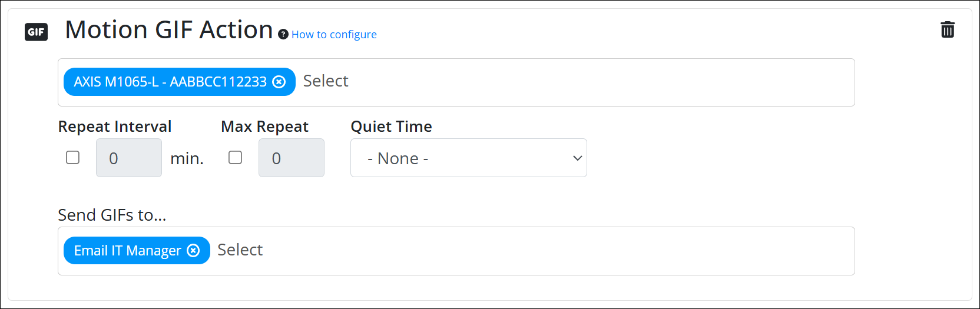This screenshot has height=309, width=980.
Task: Enable the Repeat Interval checkbox
Action: point(72,158)
